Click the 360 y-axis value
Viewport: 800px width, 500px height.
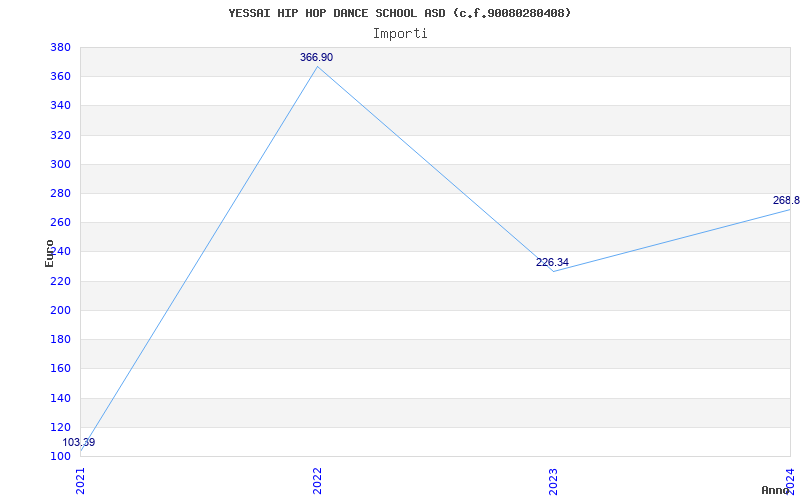coord(60,77)
